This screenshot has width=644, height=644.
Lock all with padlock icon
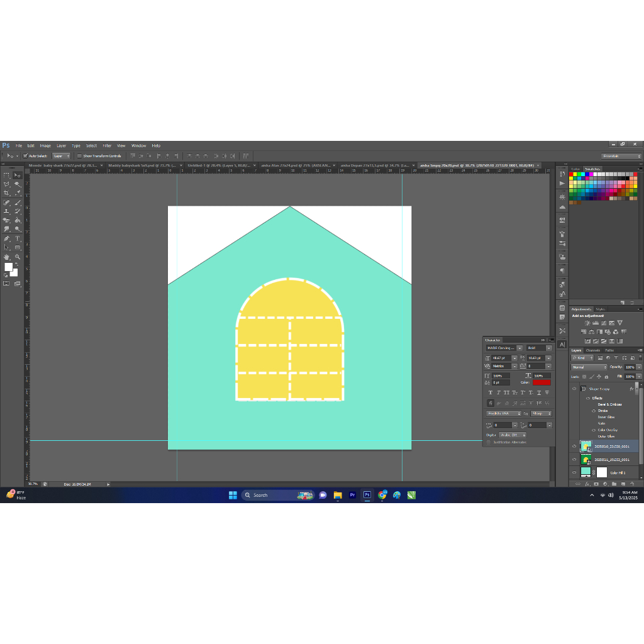606,377
